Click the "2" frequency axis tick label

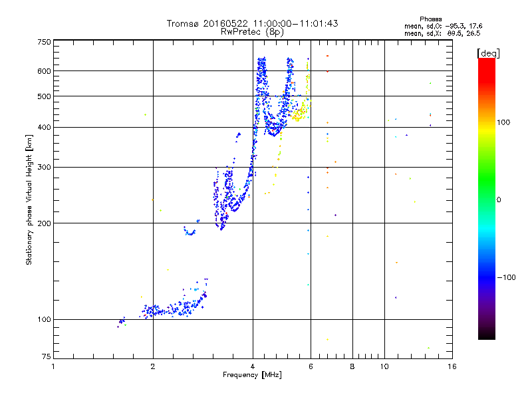pos(153,366)
